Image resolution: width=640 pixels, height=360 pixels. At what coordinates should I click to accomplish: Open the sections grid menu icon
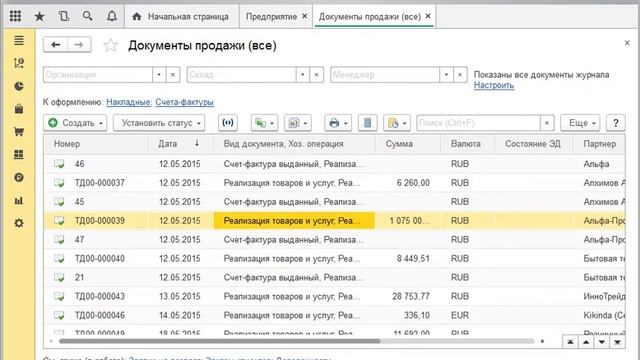[16, 16]
